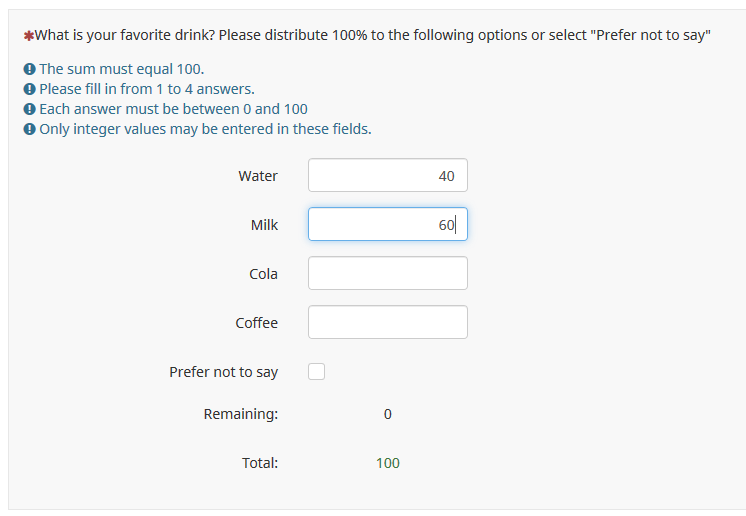
Task: Click info icon beside "Please fill in from 1 to 4"
Action: pos(29,90)
